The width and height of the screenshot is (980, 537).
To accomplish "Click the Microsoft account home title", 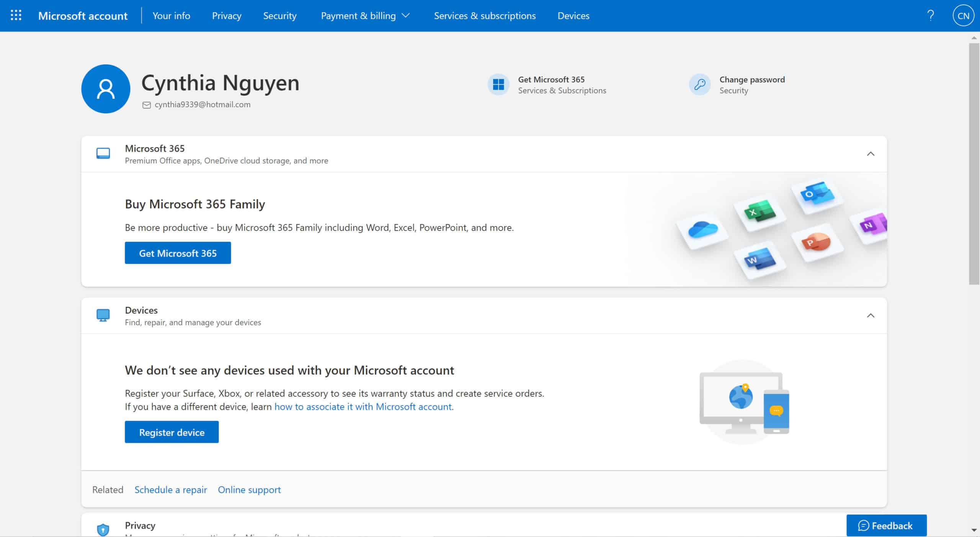I will (x=83, y=16).
